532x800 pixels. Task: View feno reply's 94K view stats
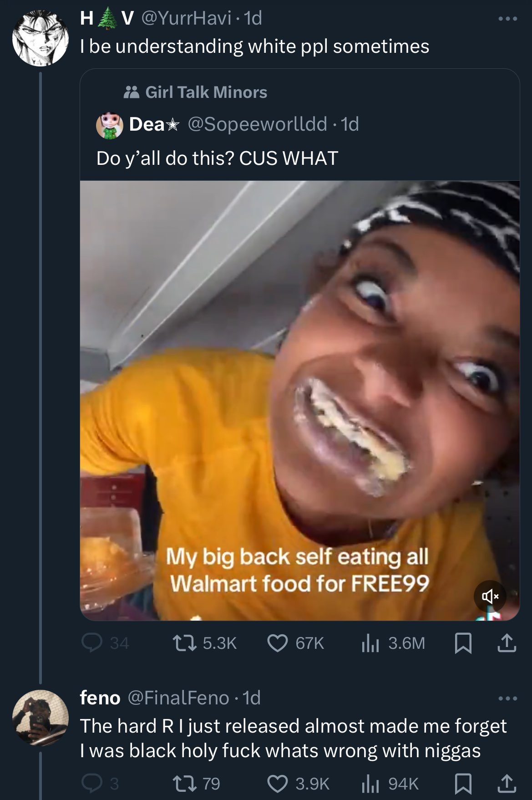tap(390, 783)
